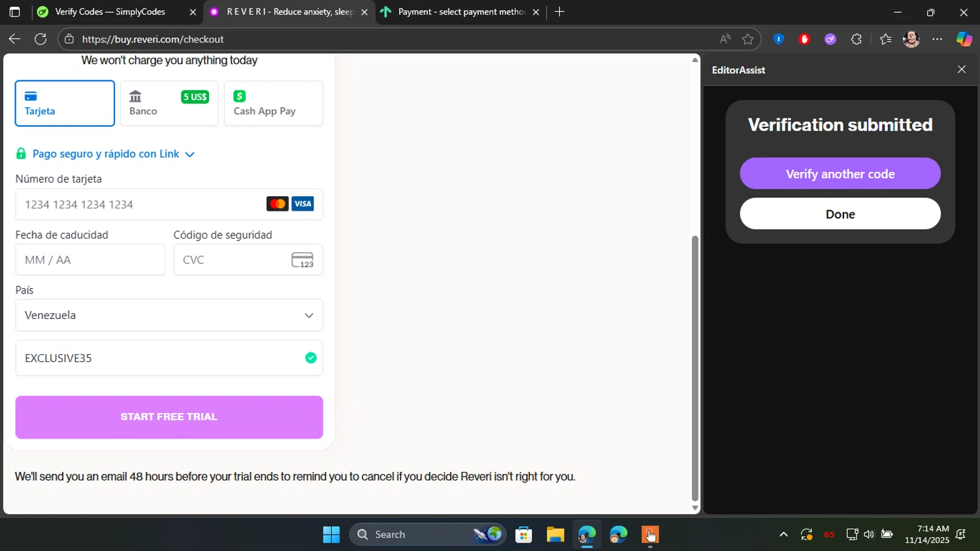Open Read aloud icon in address bar
This screenshot has height=551, width=980.
click(725, 39)
